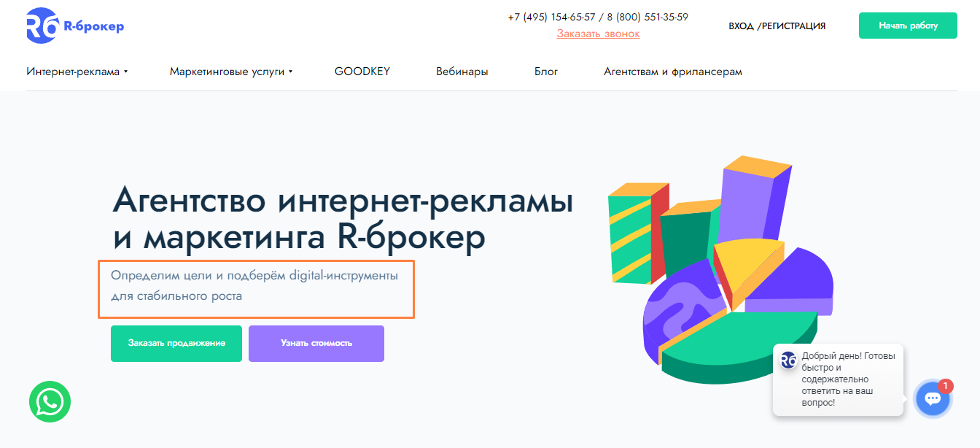Click the Начать работу button

(x=908, y=26)
